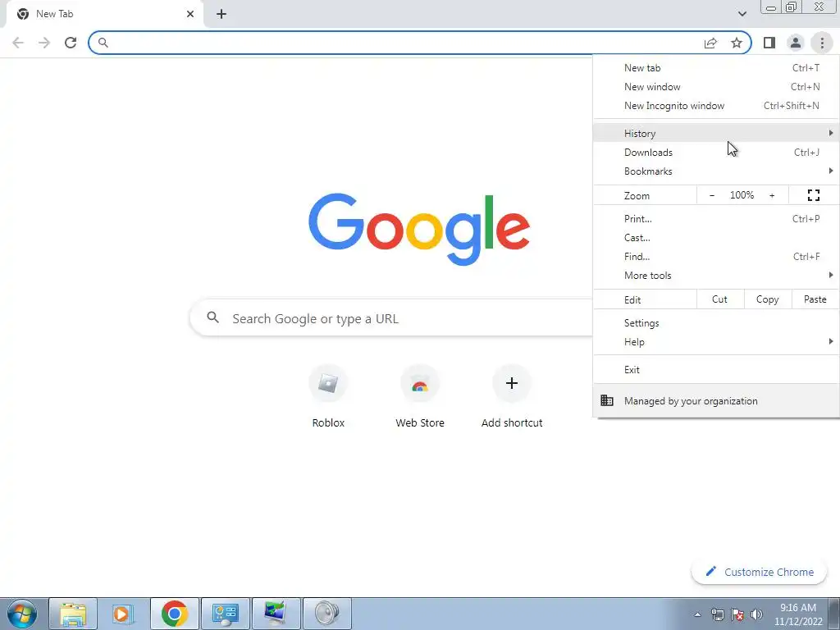Open Settings from the menu
840x630 pixels.
pos(716,323)
